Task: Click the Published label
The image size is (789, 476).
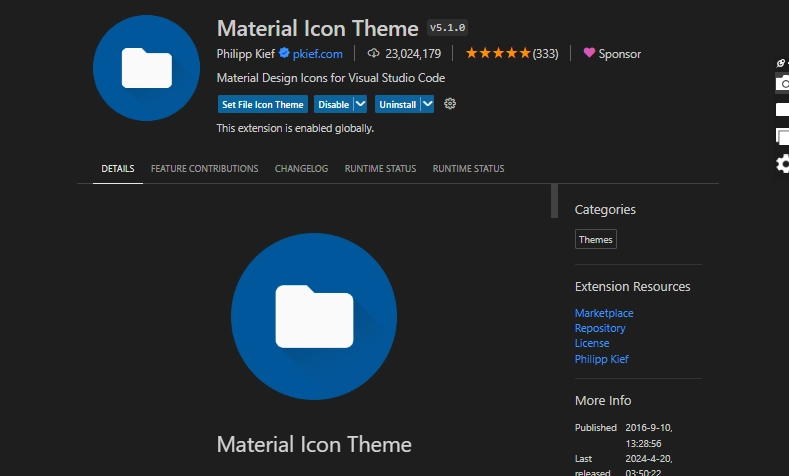Action: 596,428
